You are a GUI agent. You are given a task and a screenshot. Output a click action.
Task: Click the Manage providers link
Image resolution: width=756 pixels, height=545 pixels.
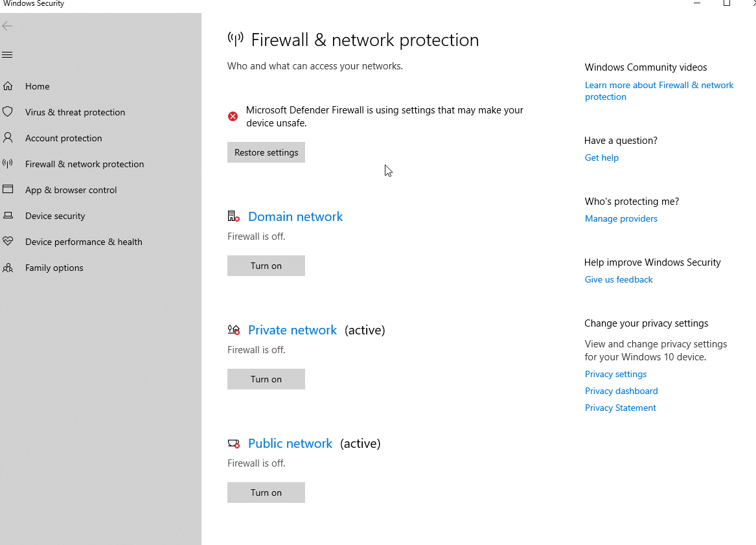621,218
